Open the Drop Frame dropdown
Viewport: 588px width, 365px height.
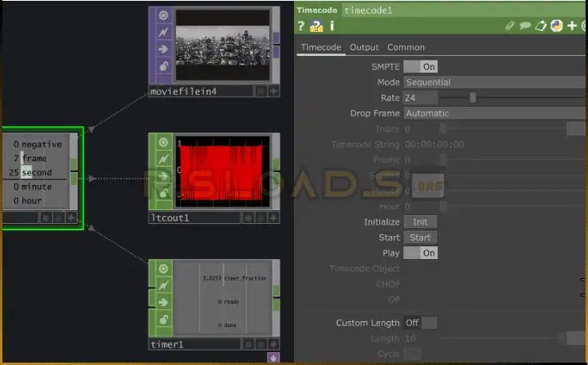pos(494,113)
